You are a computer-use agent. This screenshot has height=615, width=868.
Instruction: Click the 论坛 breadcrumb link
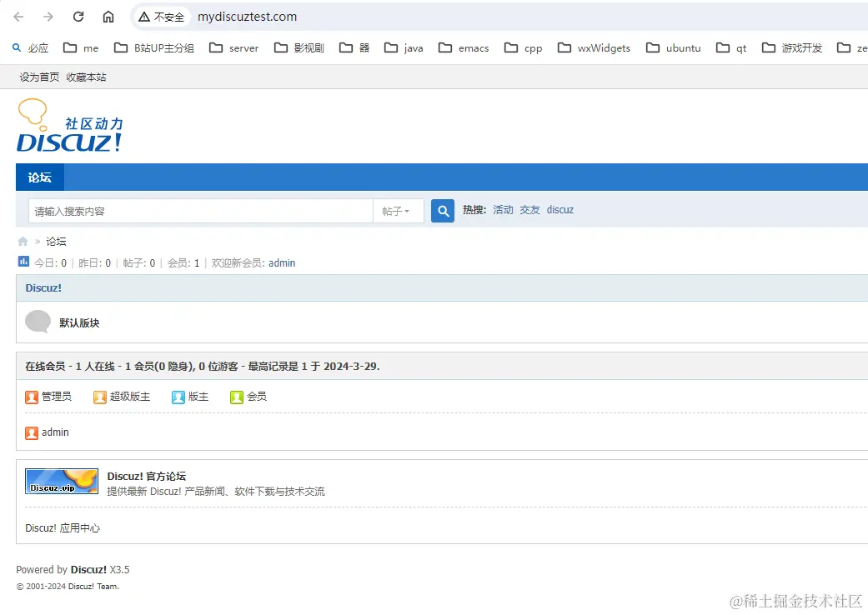(56, 242)
